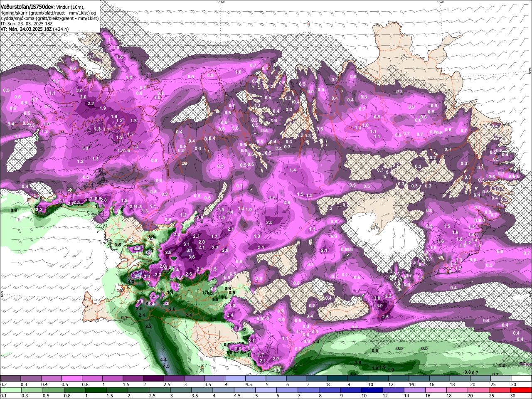The width and height of the screenshot is (532, 399).
Task: Click the 20W longitude label at top
Action: [x=221, y=2]
